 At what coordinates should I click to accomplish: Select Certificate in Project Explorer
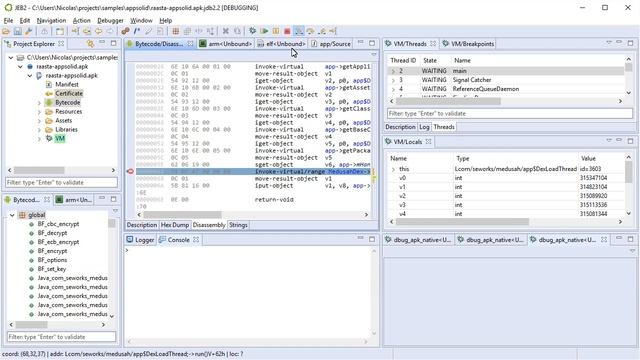[x=69, y=93]
